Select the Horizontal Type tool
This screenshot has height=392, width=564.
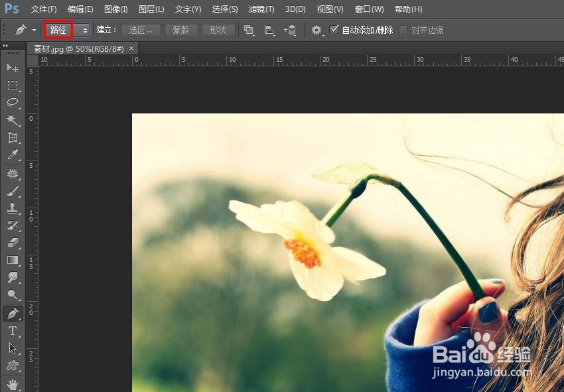pyautogui.click(x=13, y=331)
